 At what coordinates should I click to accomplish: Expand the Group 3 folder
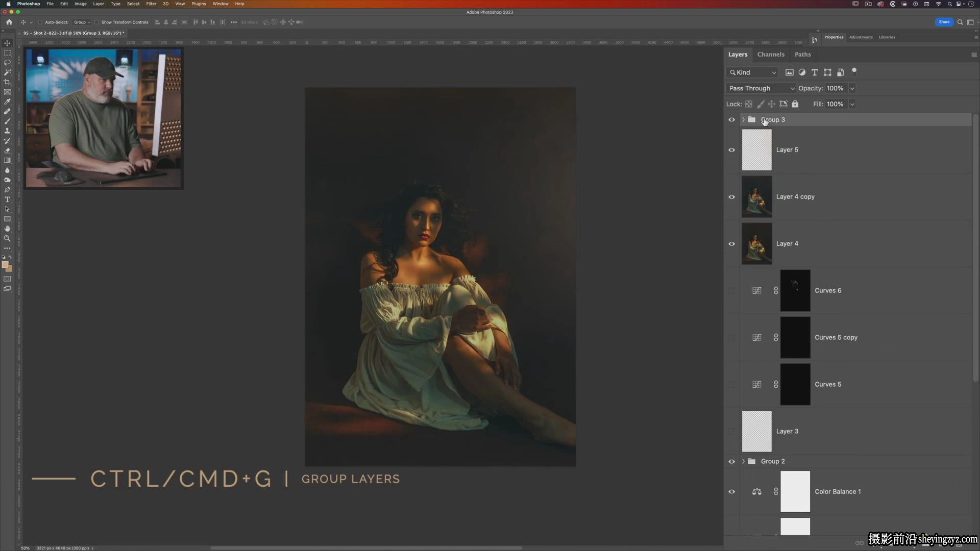click(x=743, y=120)
